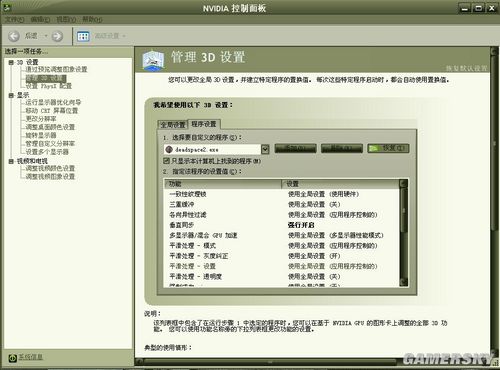The image size is (500, 370).
Task: Select 通过预览调整图像设置 in the tree
Action: pos(56,69)
